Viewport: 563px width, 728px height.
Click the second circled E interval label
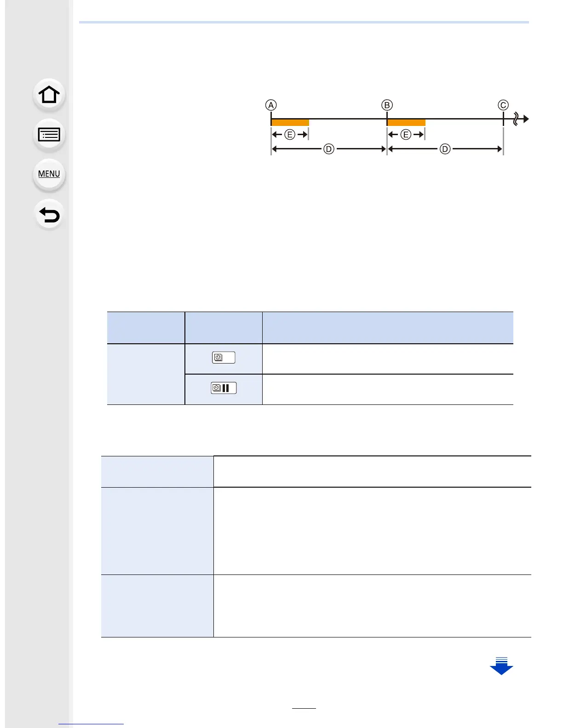pyautogui.click(x=406, y=135)
